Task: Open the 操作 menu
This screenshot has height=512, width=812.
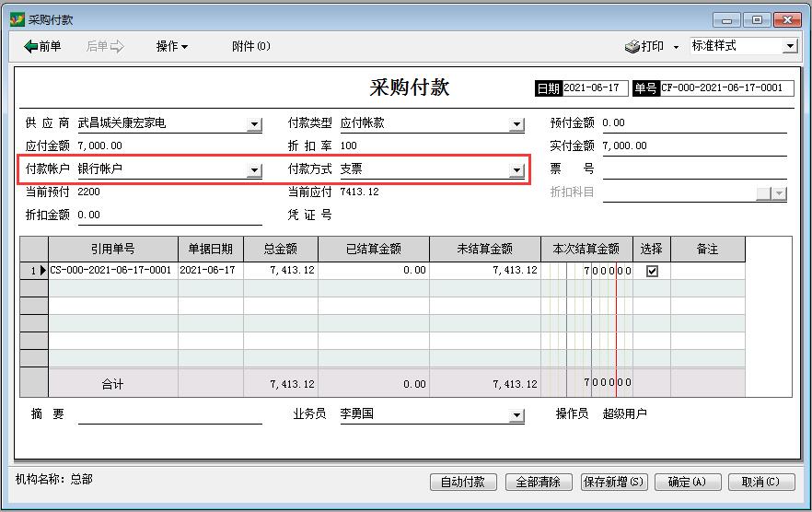Action: click(x=172, y=46)
